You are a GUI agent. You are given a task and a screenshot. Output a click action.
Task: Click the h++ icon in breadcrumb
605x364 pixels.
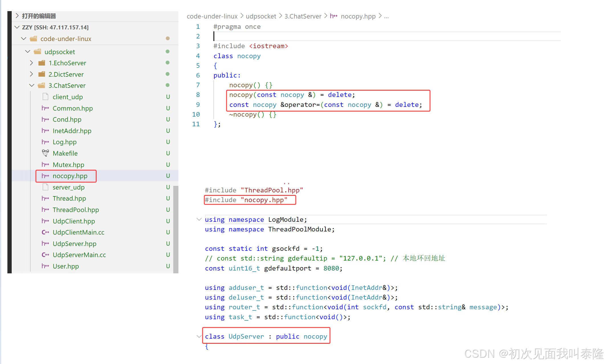click(x=333, y=16)
